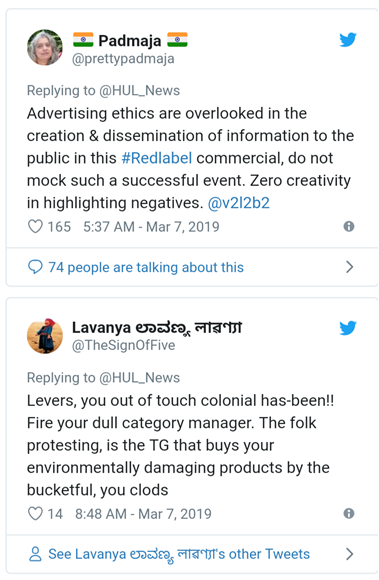Like Lavanya's tweet with the heart icon
Image resolution: width=379 pixels, height=580 pixels.
point(35,513)
